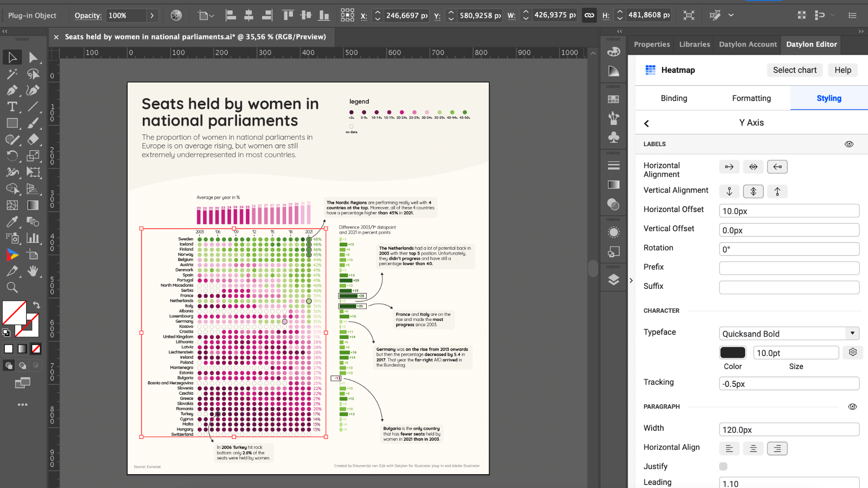The height and width of the screenshot is (488, 868).
Task: Select the Zoom tool
Action: [12, 288]
